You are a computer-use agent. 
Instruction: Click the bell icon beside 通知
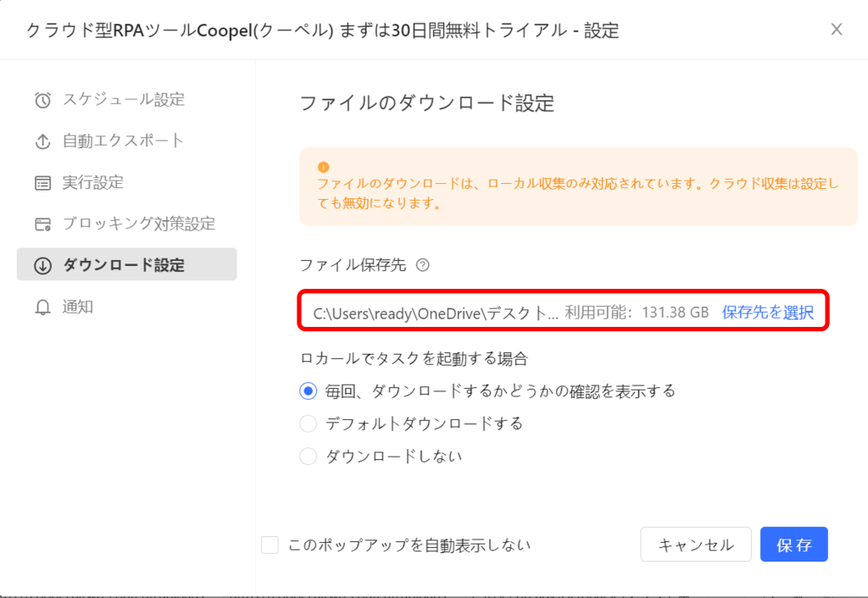point(42,307)
